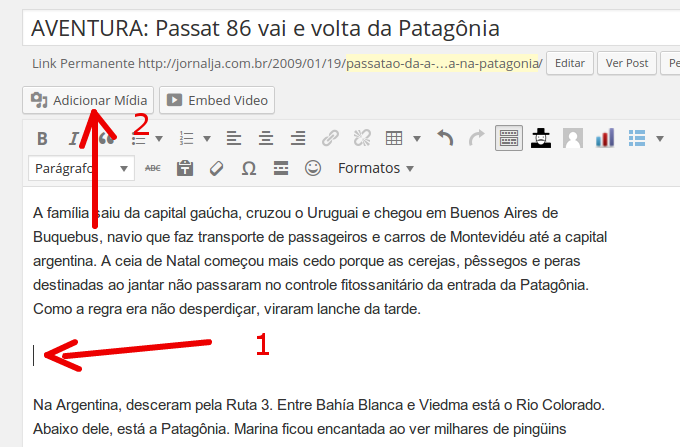Image resolution: width=680 pixels, height=447 pixels.
Task: Click the insert link icon
Action: 330,139
